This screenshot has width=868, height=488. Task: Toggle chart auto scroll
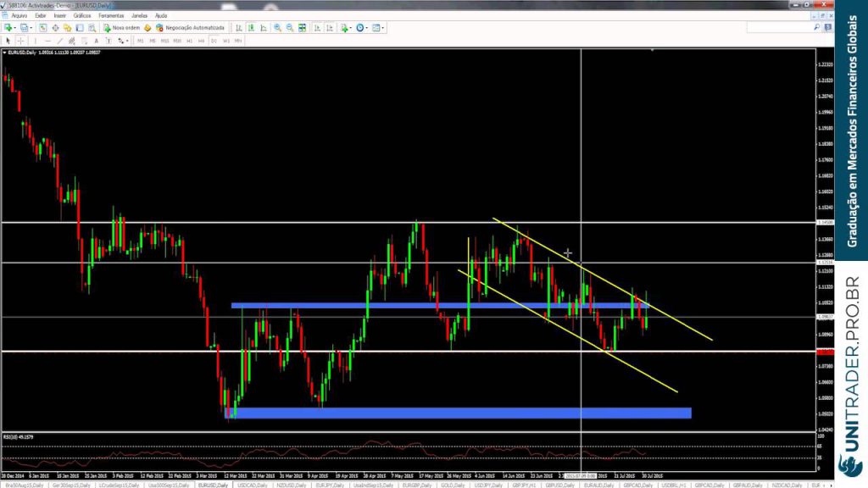[317, 28]
